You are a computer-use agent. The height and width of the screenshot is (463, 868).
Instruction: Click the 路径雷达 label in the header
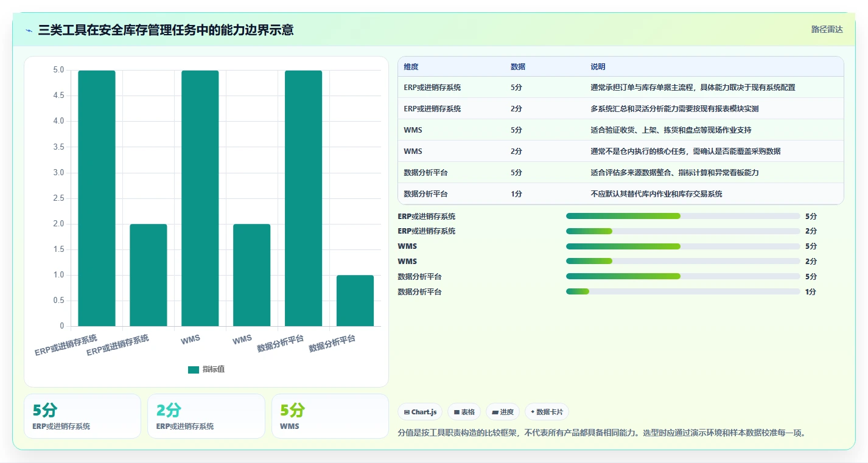[x=827, y=29]
